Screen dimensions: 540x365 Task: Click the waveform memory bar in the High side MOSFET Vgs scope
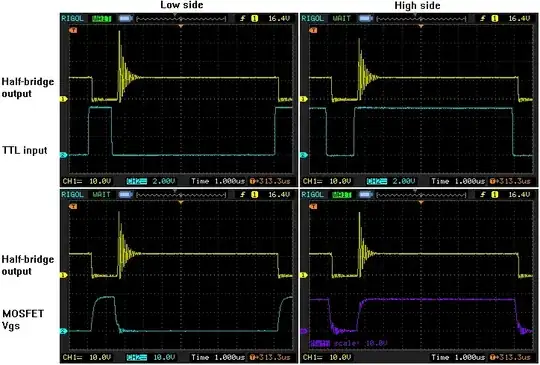click(x=421, y=195)
